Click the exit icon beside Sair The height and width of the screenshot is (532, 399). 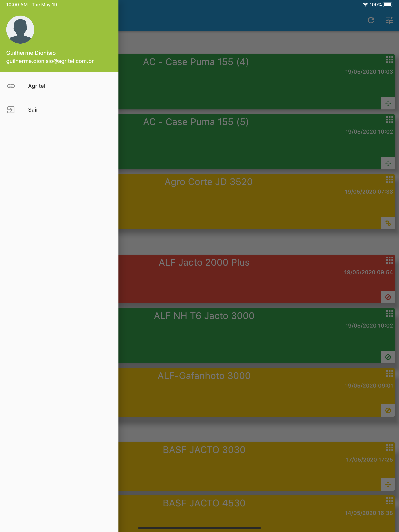pyautogui.click(x=11, y=110)
